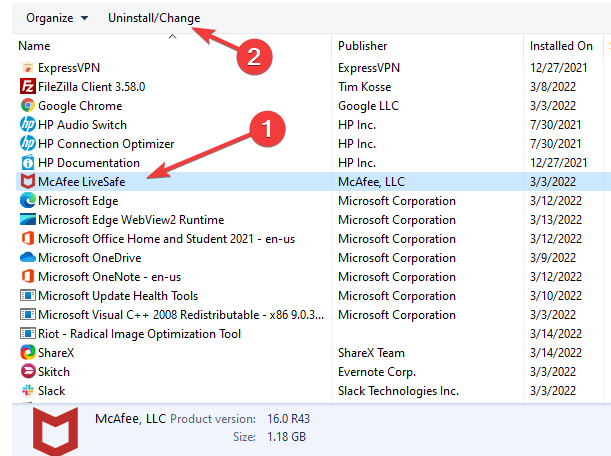
Task: Select the ExpressVPN program name
Action: click(x=69, y=68)
